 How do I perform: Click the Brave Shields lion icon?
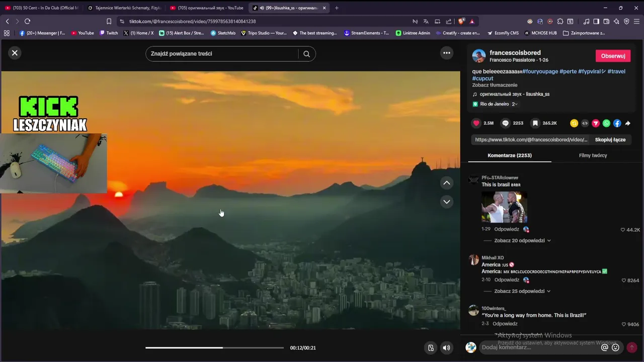pos(461,21)
